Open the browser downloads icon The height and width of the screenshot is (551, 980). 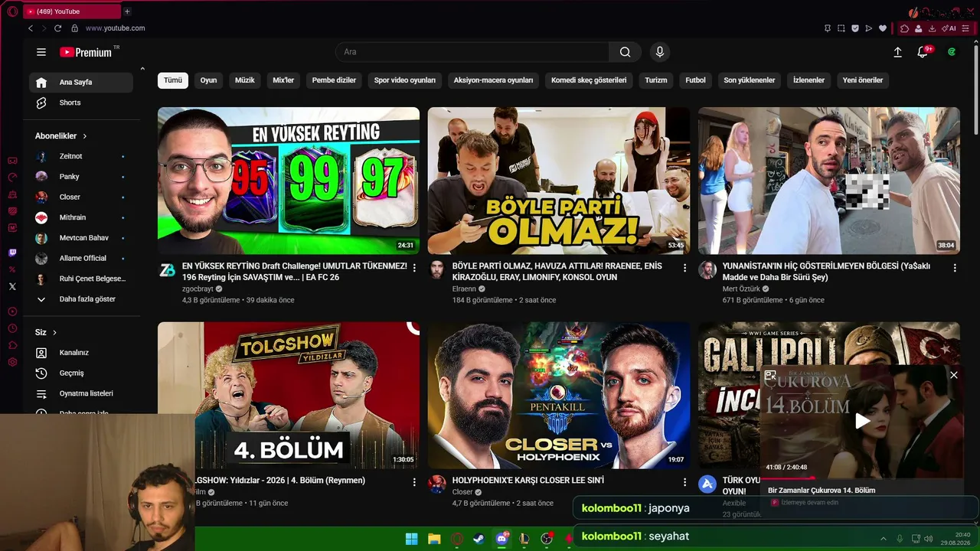(x=932, y=28)
